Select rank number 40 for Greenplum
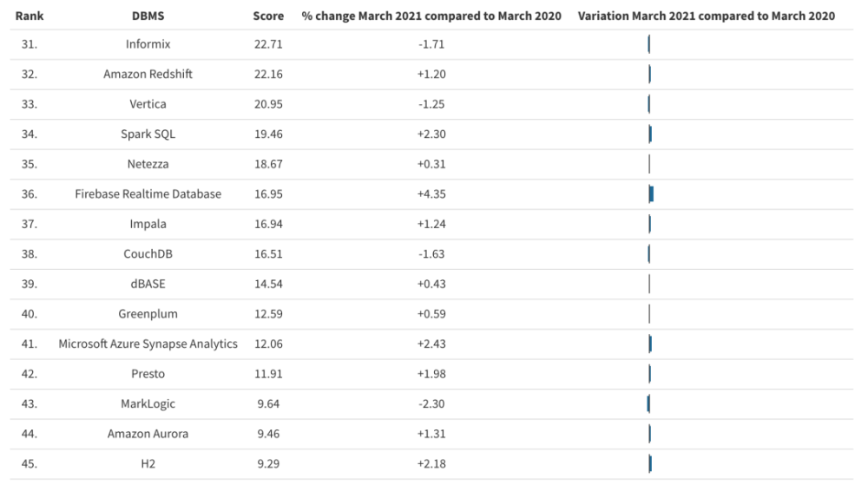Image resolution: width=868 pixels, height=485 pixels. click(30, 314)
